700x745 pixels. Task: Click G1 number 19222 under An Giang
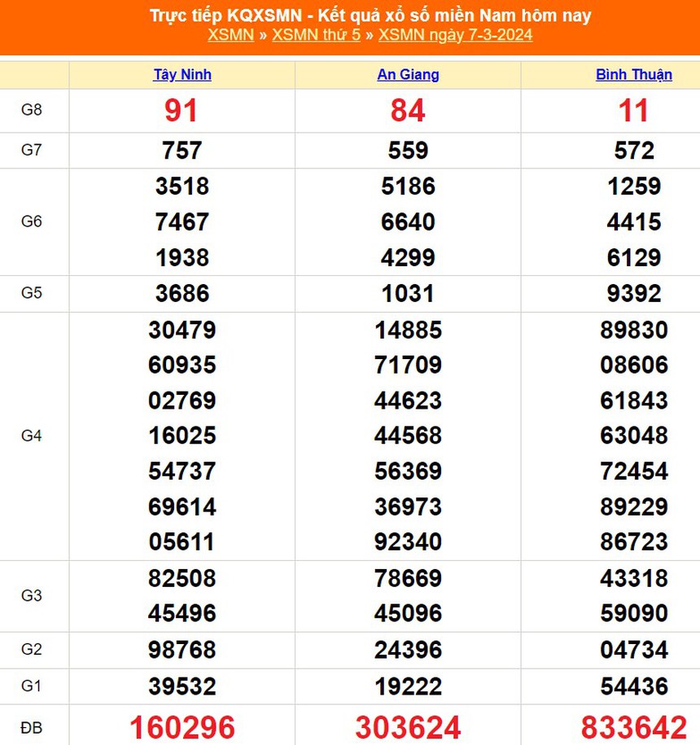tap(408, 686)
